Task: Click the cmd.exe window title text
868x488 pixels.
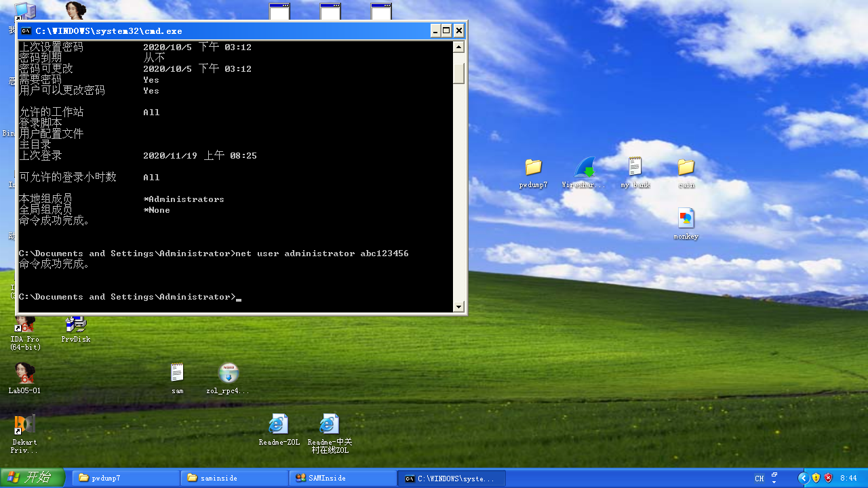Action: coord(109,30)
